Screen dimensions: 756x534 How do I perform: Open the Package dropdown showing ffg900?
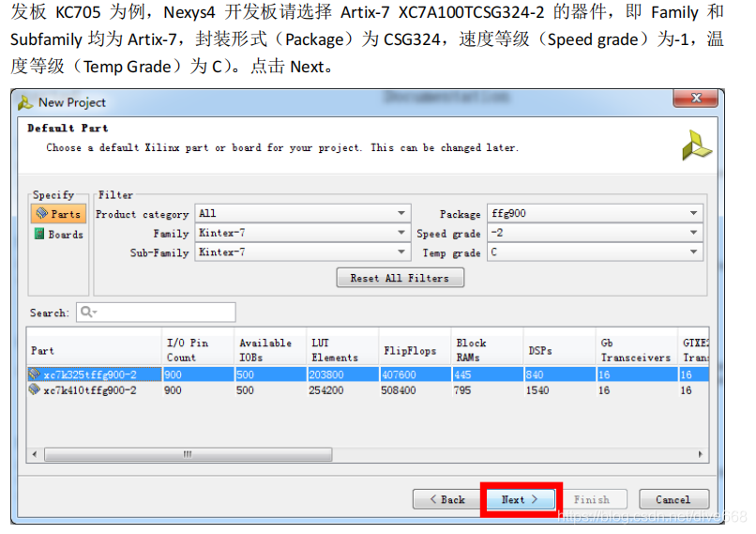595,213
